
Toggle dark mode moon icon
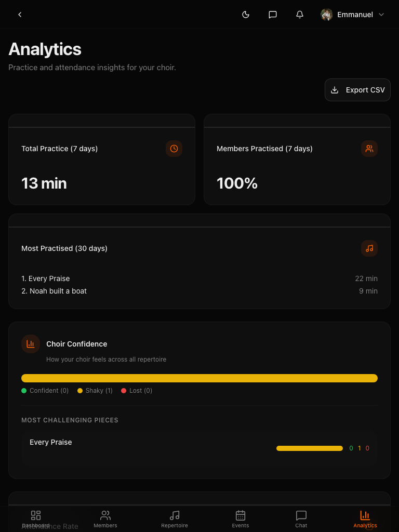click(246, 15)
